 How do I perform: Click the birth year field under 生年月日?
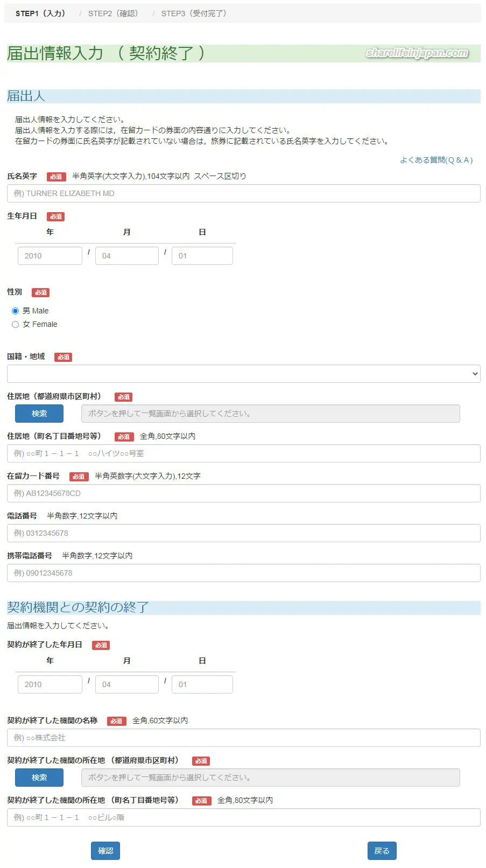pyautogui.click(x=50, y=256)
